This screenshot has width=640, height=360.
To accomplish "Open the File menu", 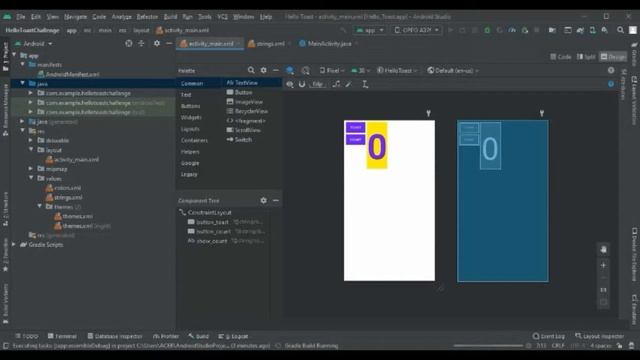I will pyautogui.click(x=21, y=17).
